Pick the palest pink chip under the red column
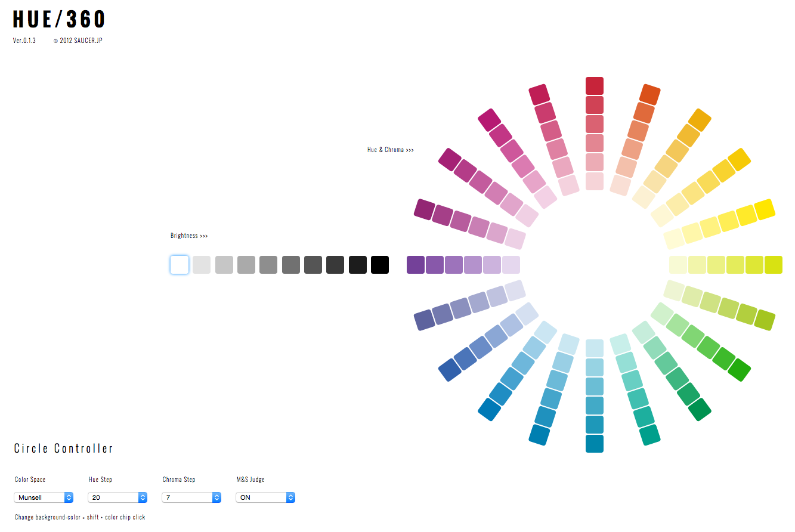795x532 pixels. pyautogui.click(x=595, y=181)
